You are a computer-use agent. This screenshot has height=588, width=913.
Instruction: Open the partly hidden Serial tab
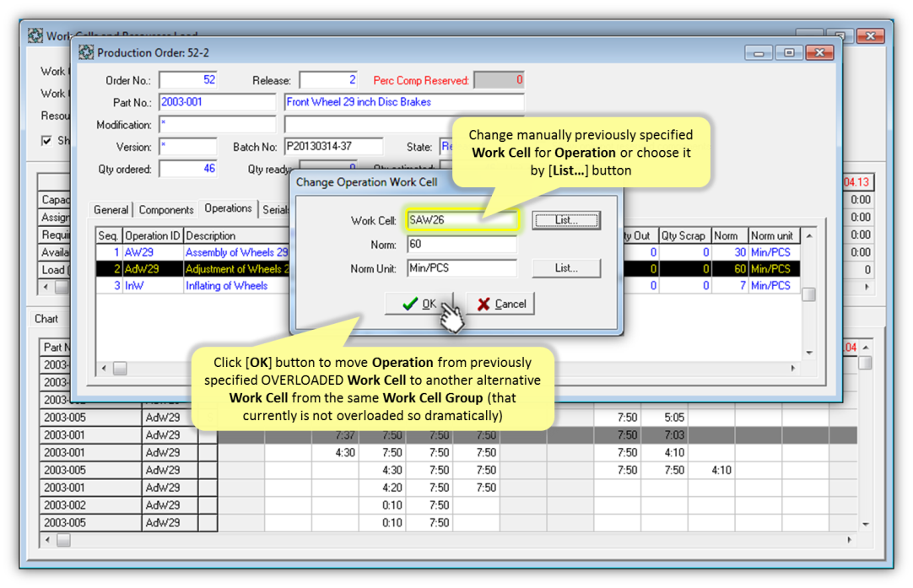275,210
